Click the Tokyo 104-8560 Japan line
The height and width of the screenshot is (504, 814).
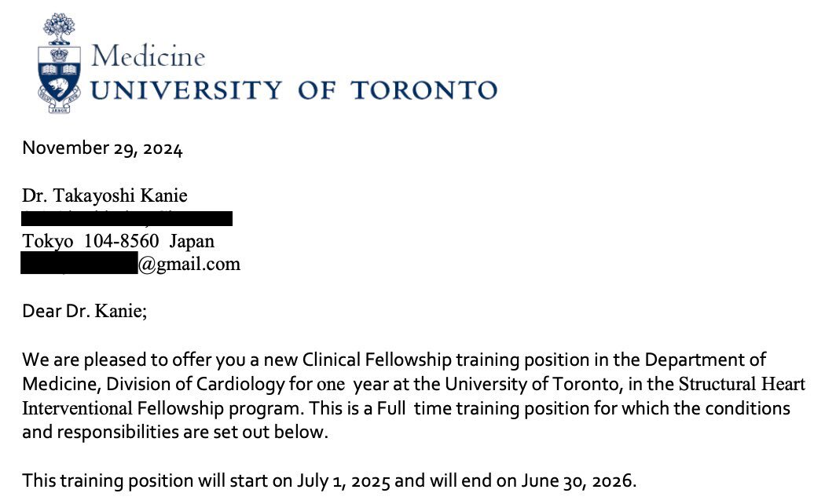[119, 241]
